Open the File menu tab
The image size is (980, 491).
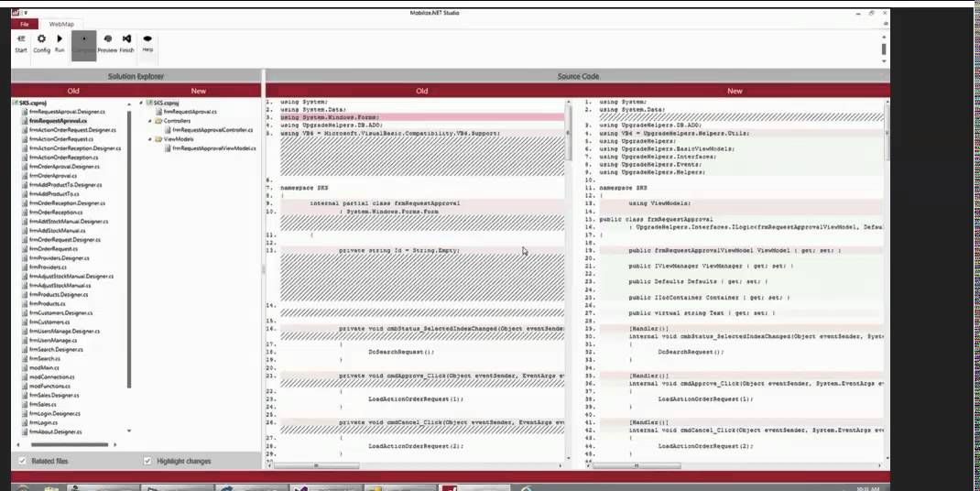pyautogui.click(x=25, y=25)
